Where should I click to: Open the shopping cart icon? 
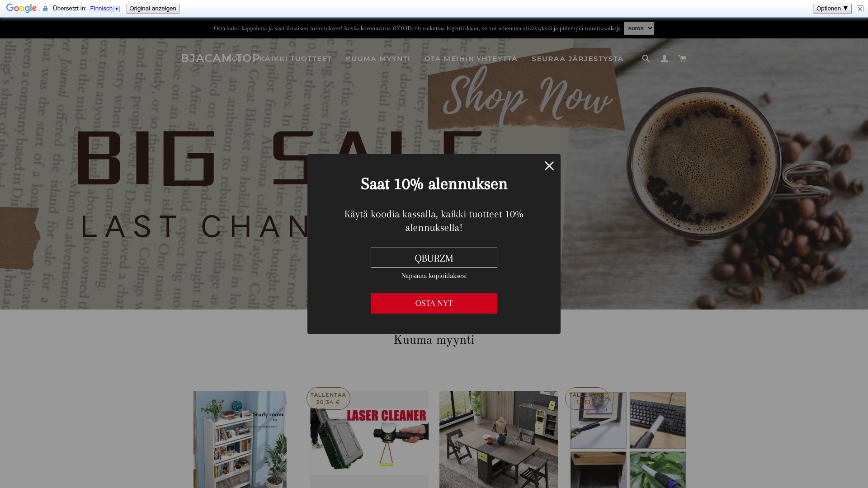click(682, 58)
